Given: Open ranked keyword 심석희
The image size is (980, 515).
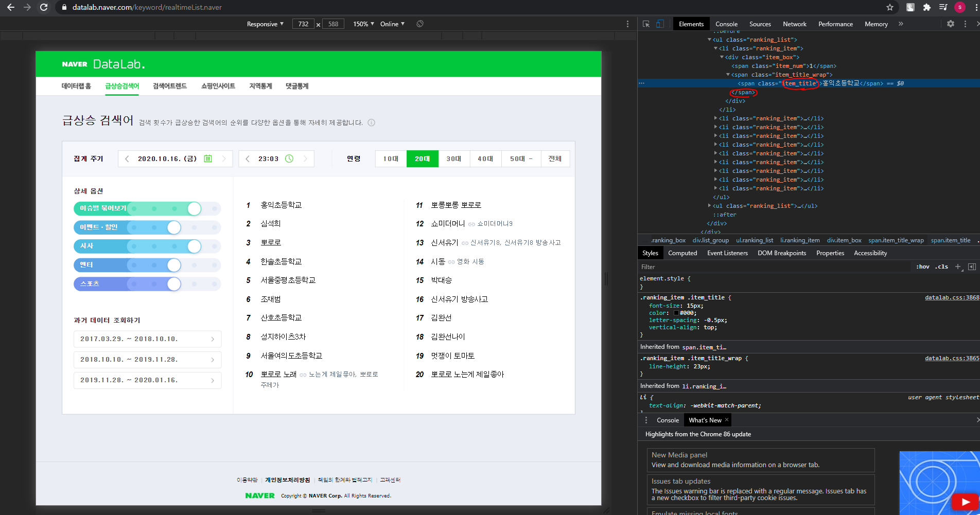Looking at the screenshot, I should (x=271, y=223).
